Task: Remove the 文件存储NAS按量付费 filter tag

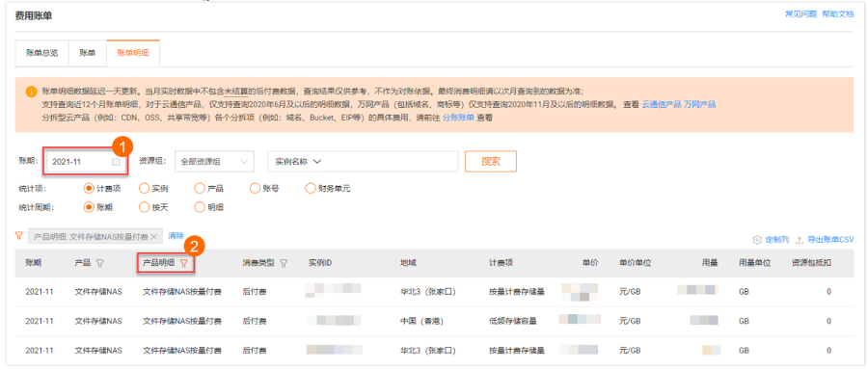Action: pos(154,237)
